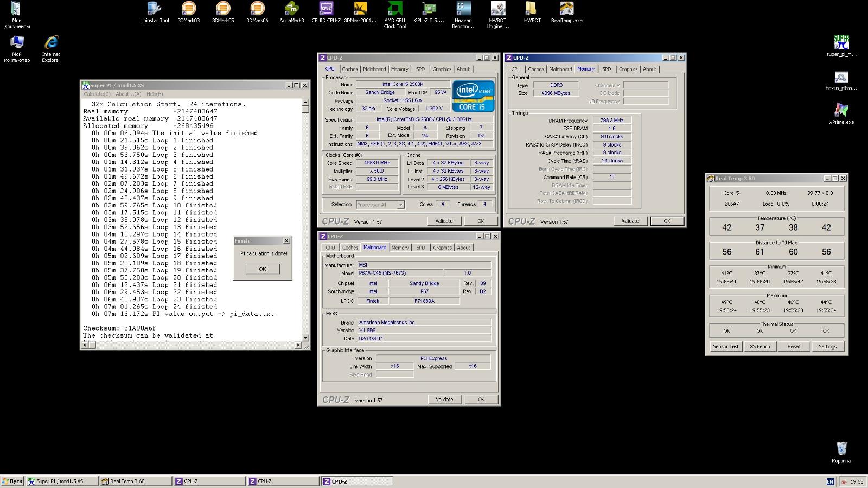Image resolution: width=868 pixels, height=488 pixels.
Task: Launch 3DMark06 desktop shortcut
Action: [x=257, y=12]
